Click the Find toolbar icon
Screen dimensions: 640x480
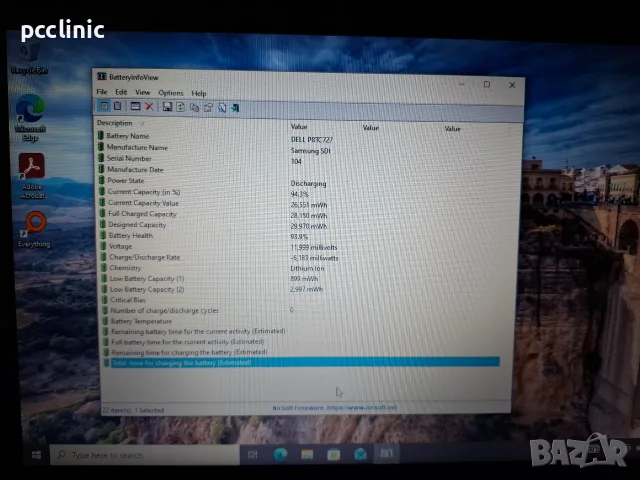(x=222, y=108)
